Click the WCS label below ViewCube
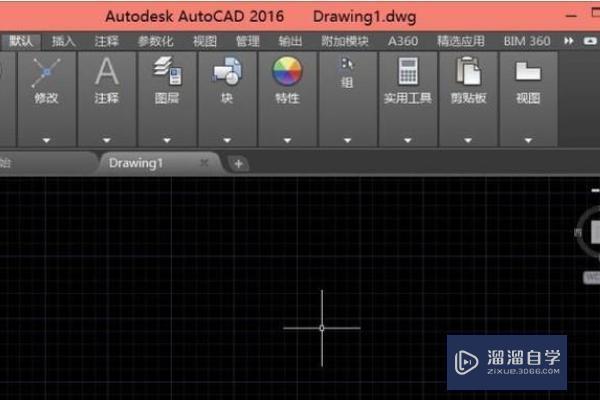600x400 pixels. pyautogui.click(x=592, y=278)
